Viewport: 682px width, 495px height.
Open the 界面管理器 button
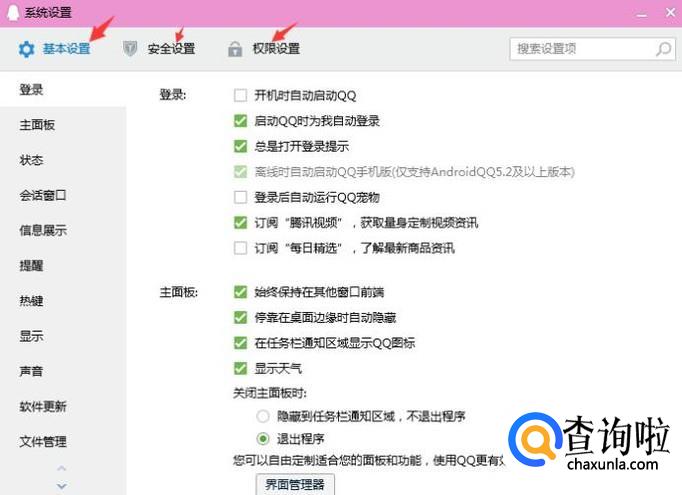click(295, 484)
